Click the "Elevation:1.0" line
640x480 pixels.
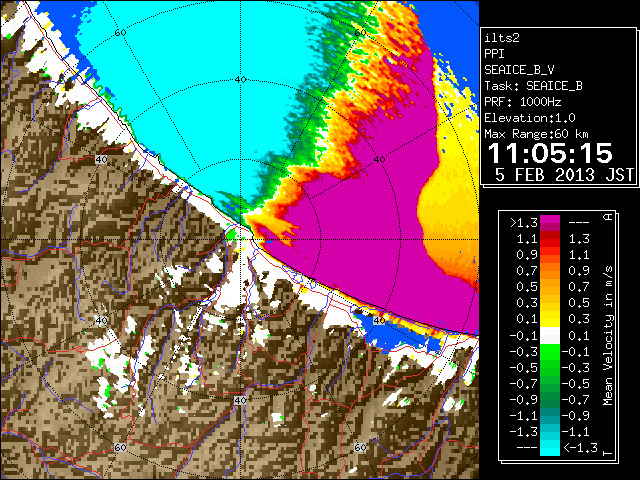529,118
